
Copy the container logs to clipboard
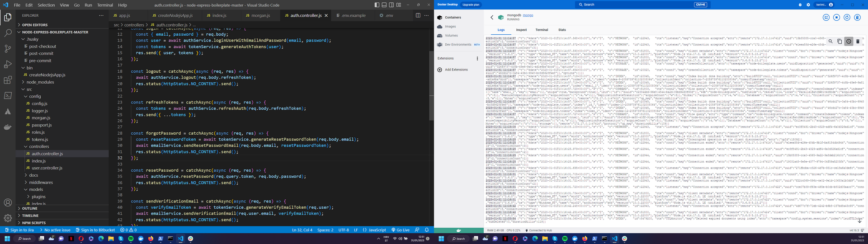(840, 41)
